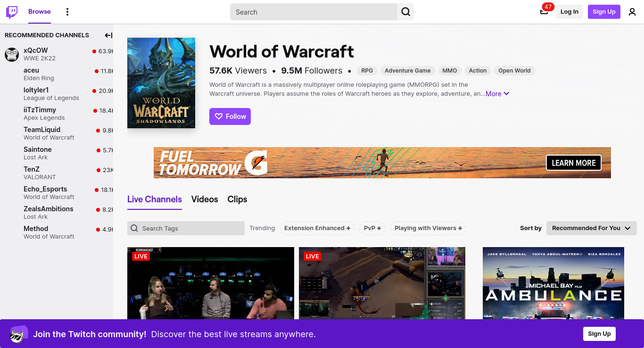This screenshot has height=348, width=644.
Task: Click the RPG tag
Action: (367, 71)
